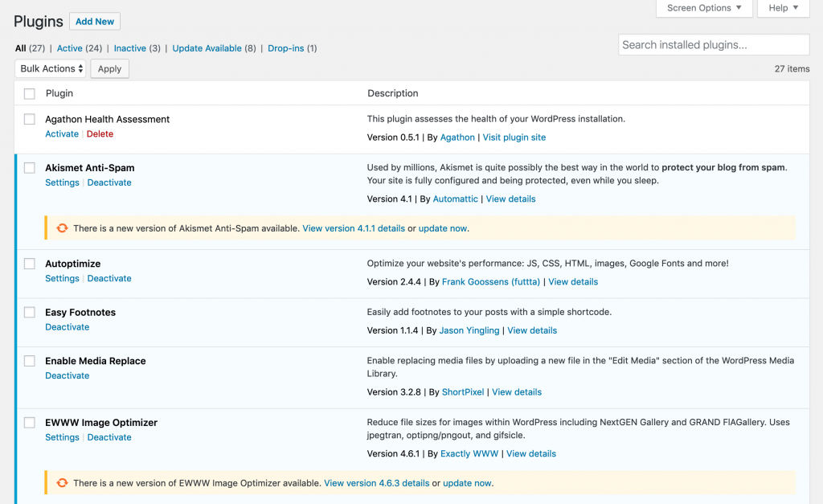
Task: Focus the Search installed plugins field
Action: (714, 45)
